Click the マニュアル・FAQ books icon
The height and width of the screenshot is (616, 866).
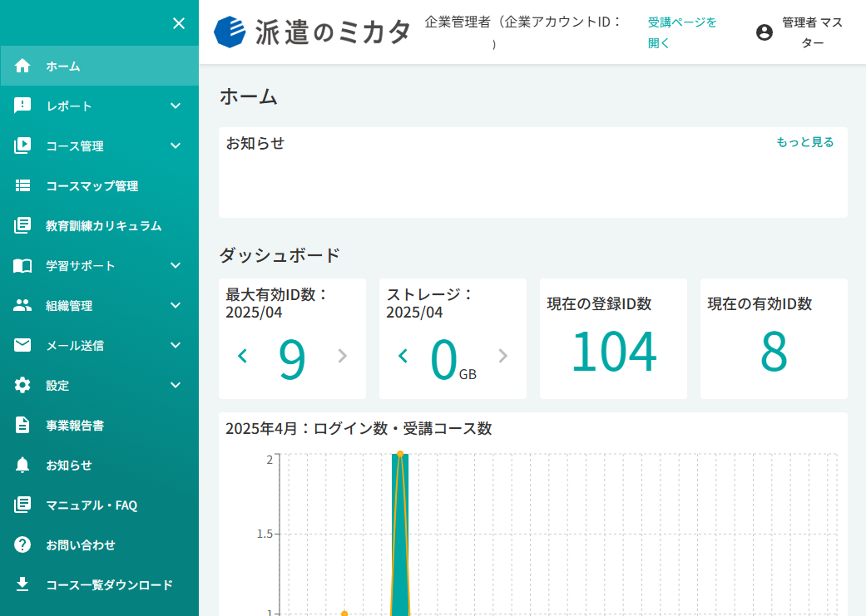coord(22,505)
